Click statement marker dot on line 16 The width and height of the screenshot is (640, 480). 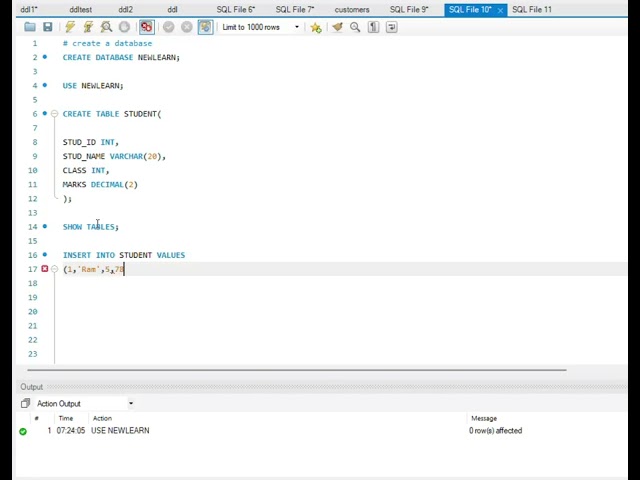point(45,255)
